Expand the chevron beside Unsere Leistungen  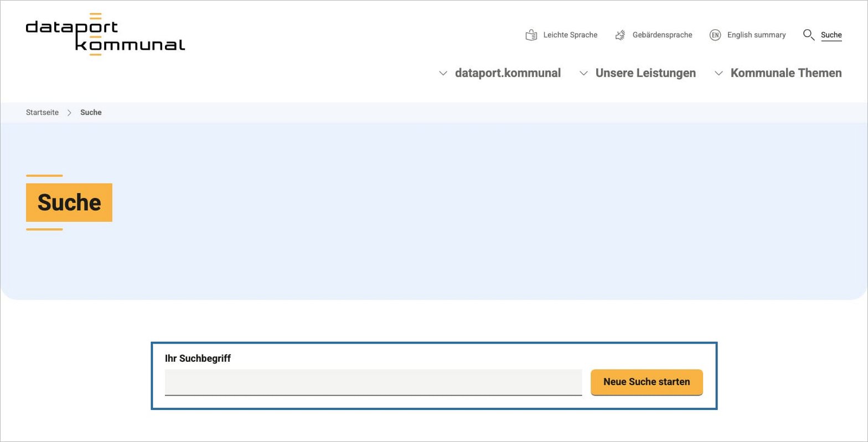583,73
